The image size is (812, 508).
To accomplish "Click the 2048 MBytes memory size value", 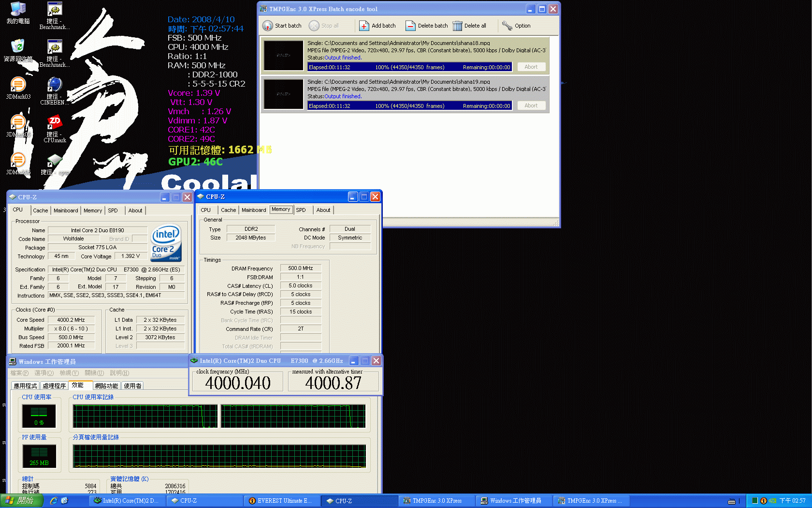I will pyautogui.click(x=251, y=238).
